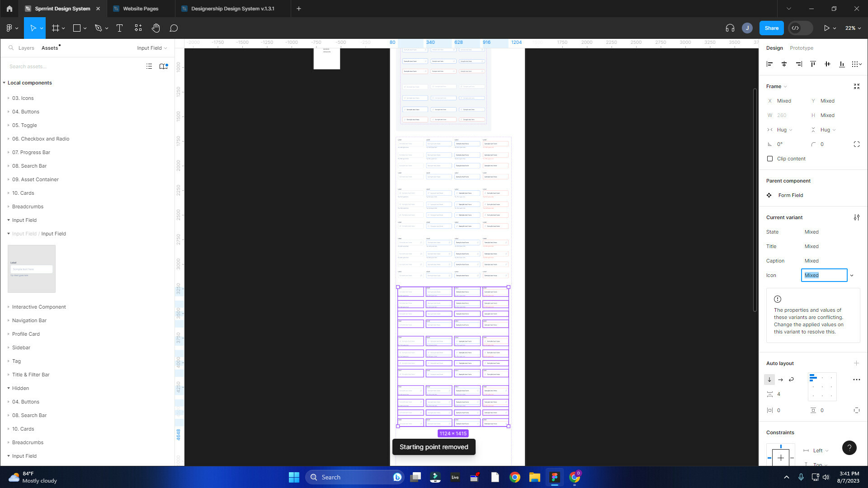
Task: Open Left horizontal constraint dropdown
Action: 821,450
